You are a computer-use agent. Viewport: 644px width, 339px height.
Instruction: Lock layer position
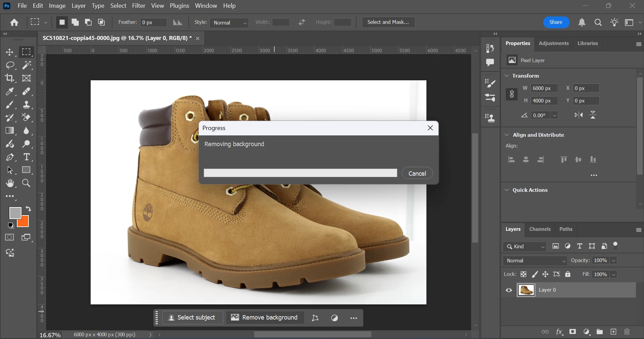(545, 274)
